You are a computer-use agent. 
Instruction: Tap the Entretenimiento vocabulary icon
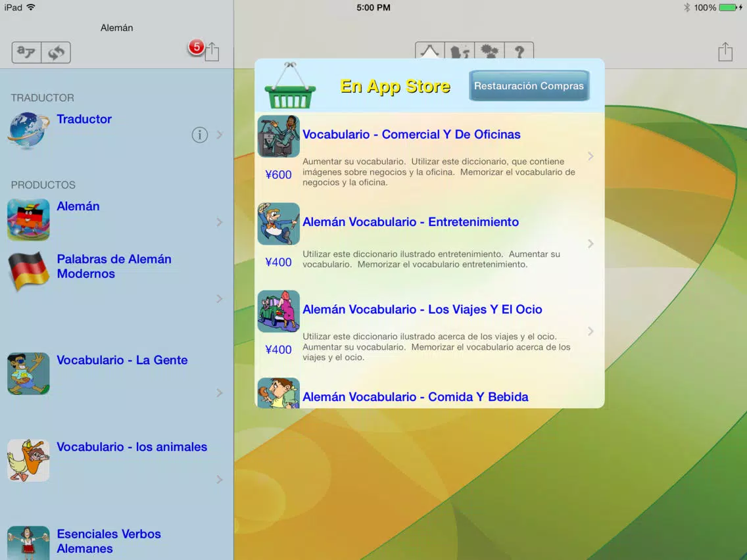pyautogui.click(x=279, y=224)
